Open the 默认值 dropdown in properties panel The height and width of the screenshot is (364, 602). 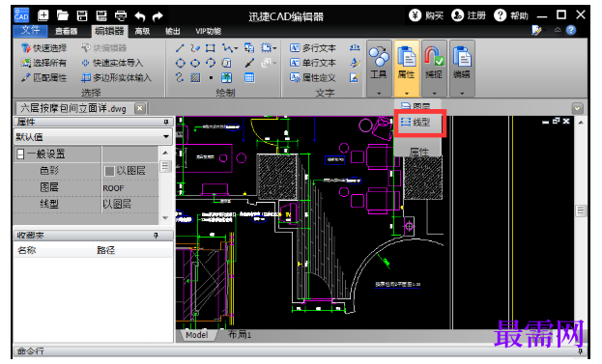pyautogui.click(x=166, y=136)
